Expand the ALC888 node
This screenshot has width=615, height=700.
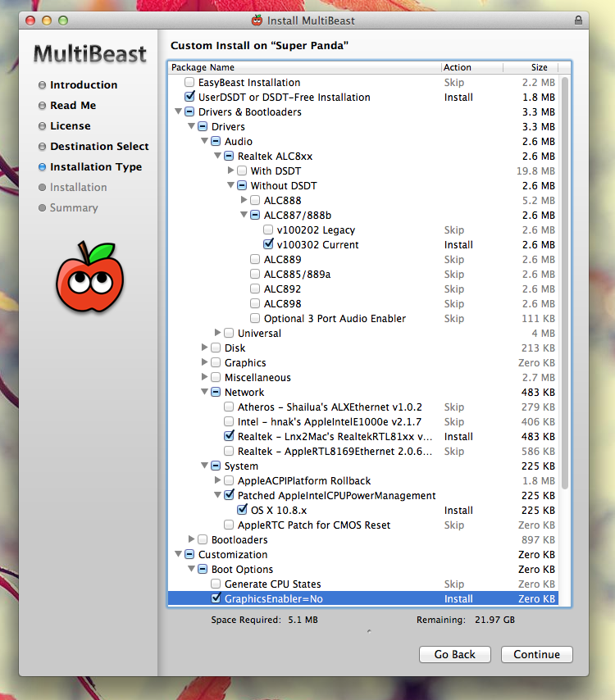coord(244,199)
